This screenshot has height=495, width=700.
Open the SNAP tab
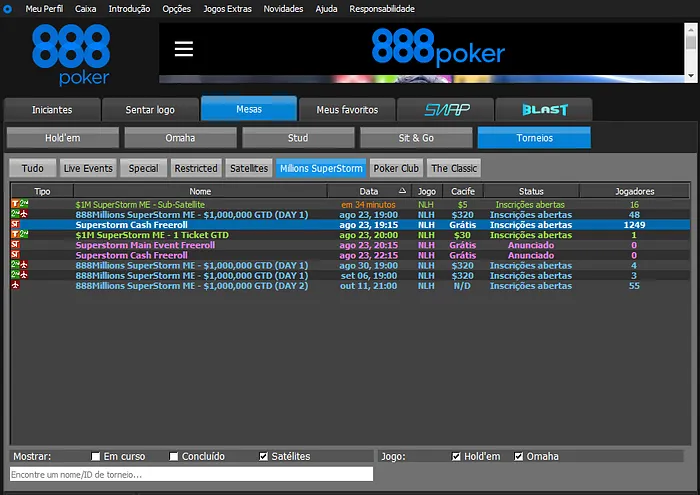click(x=446, y=109)
